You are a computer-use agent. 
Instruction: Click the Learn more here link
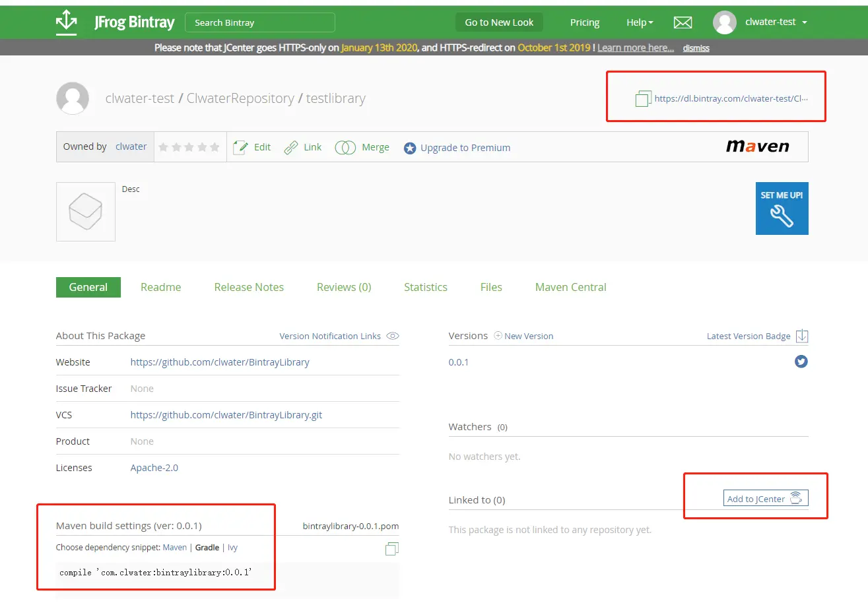(x=636, y=48)
